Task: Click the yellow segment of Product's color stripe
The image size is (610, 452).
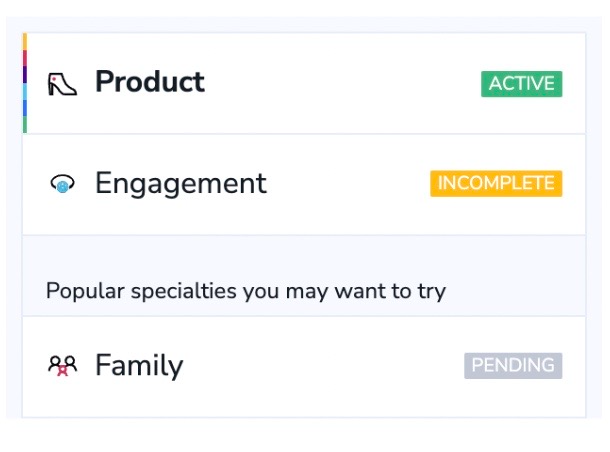Action: coord(24,41)
